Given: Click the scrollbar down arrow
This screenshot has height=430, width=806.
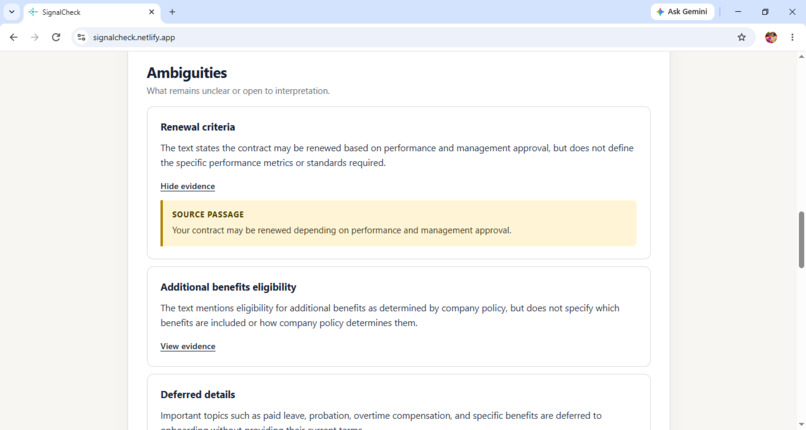Looking at the screenshot, I should tap(801, 424).
